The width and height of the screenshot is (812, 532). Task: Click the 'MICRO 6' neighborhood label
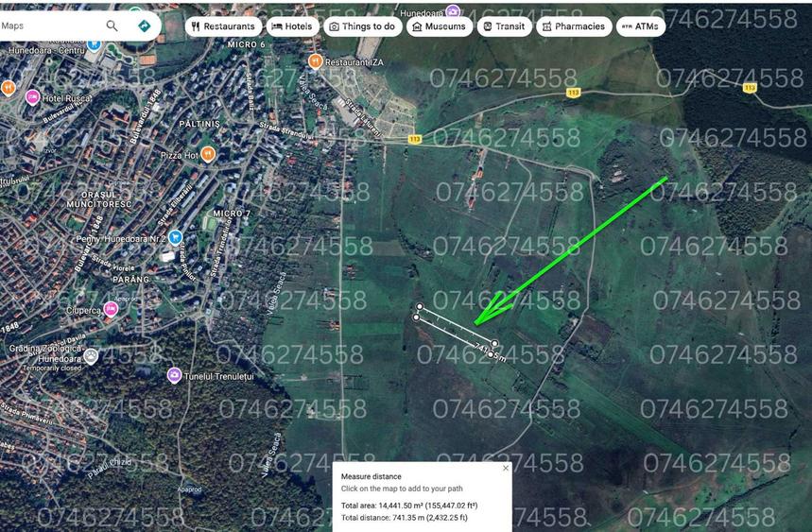pyautogui.click(x=247, y=44)
